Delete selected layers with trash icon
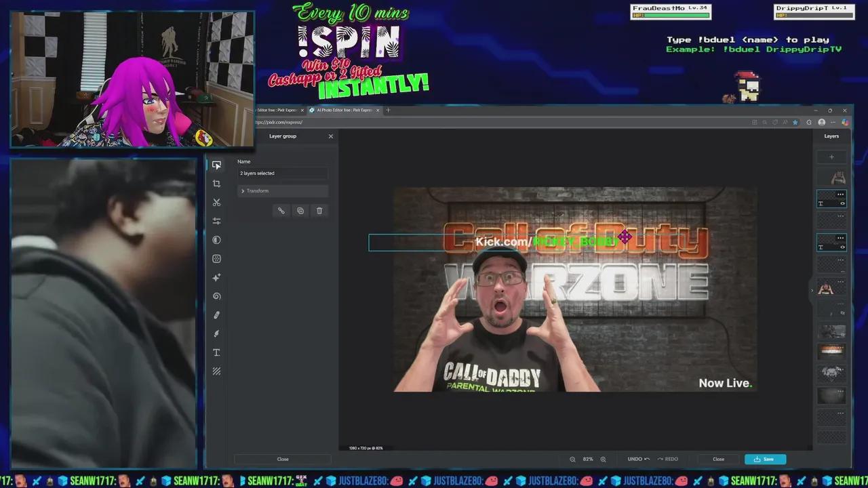This screenshot has height=488, width=868. [319, 211]
